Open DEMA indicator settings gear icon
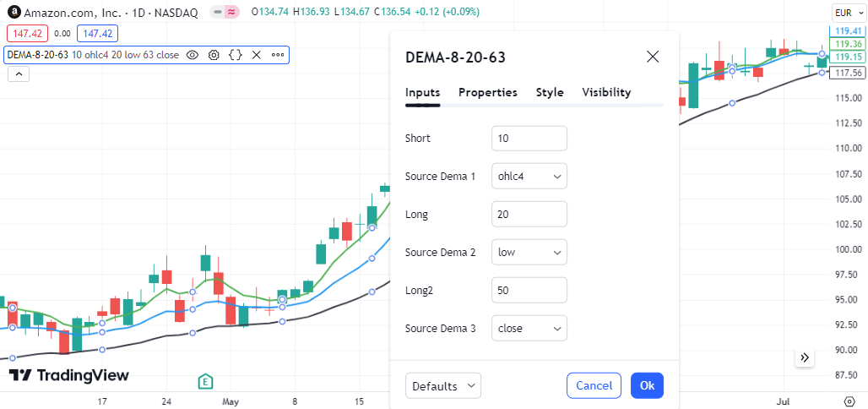 point(214,55)
